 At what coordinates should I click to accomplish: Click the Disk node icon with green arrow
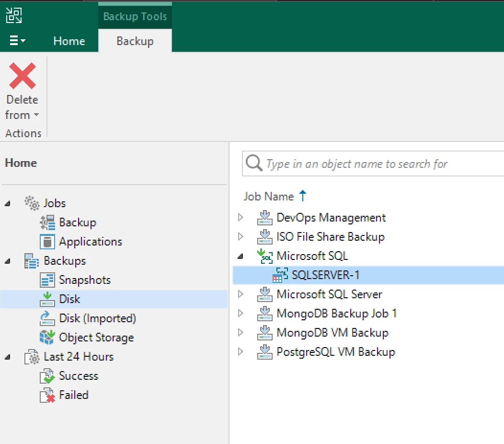click(x=47, y=299)
